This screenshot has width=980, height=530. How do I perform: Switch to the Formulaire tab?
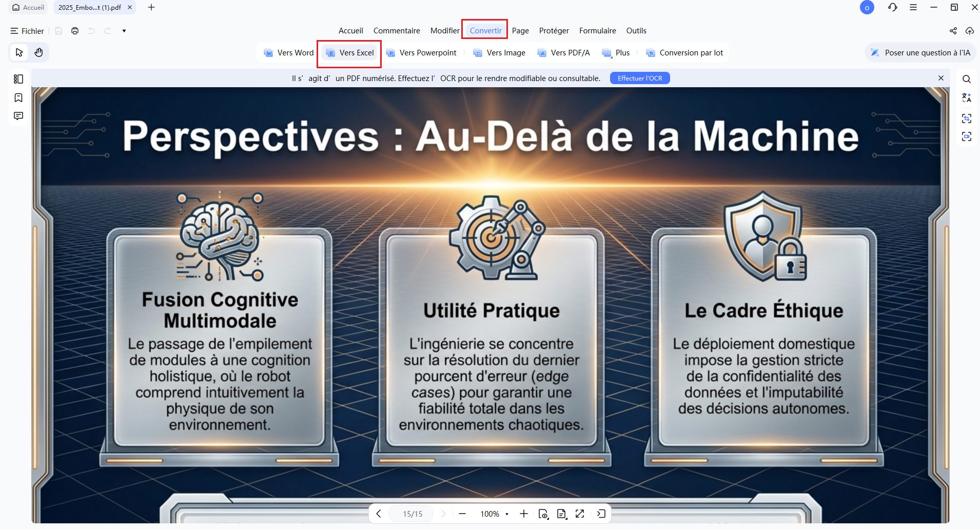[x=598, y=31]
